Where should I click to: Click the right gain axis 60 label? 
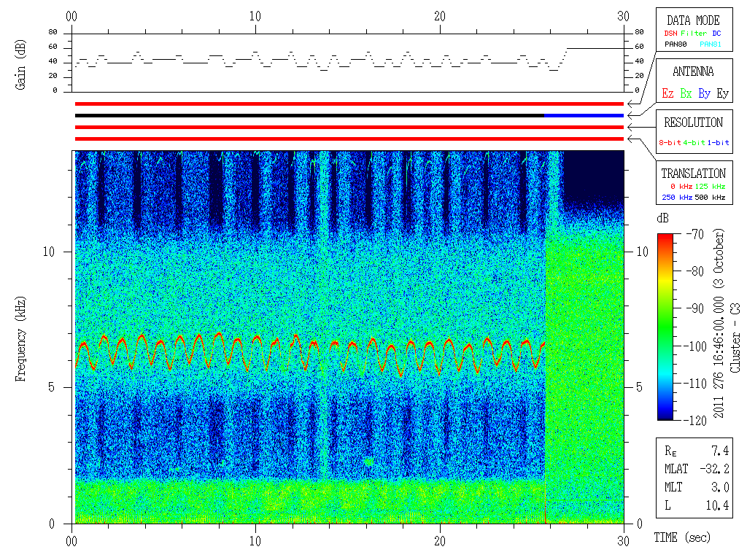pyautogui.click(x=639, y=47)
